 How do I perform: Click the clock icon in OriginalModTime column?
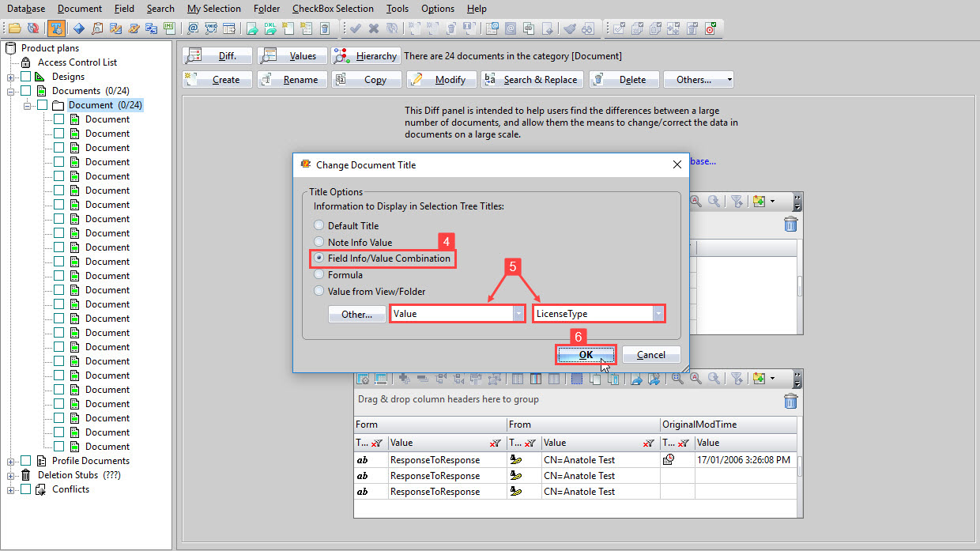[669, 460]
